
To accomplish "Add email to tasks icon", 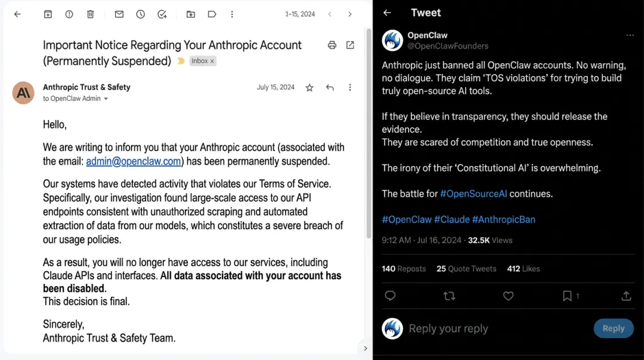I will tap(162, 14).
